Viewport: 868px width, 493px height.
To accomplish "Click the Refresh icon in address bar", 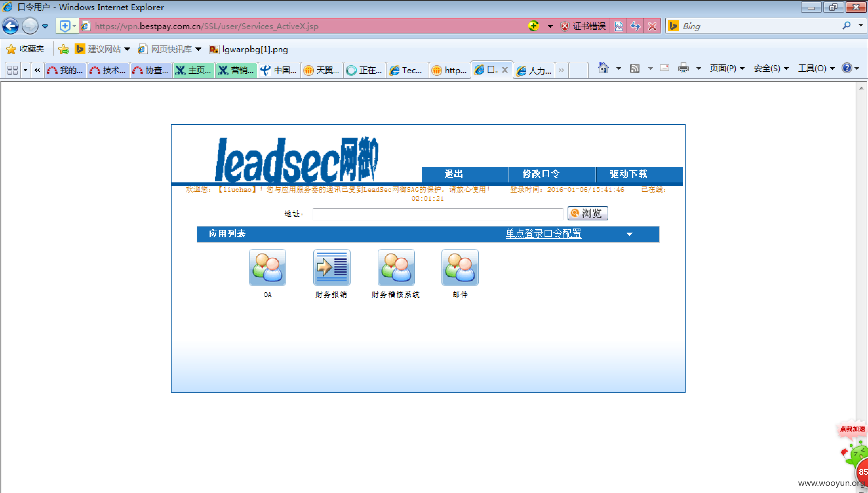I will [635, 26].
